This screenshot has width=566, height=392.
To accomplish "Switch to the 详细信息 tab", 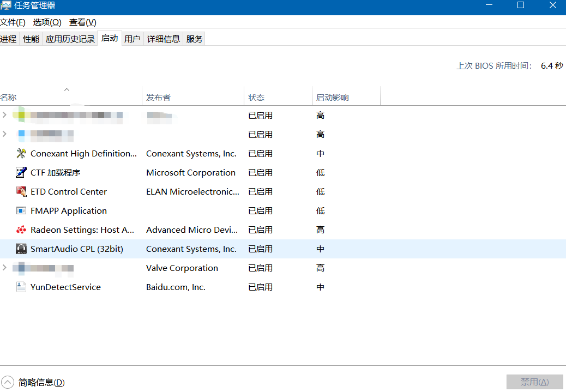I will [x=164, y=39].
